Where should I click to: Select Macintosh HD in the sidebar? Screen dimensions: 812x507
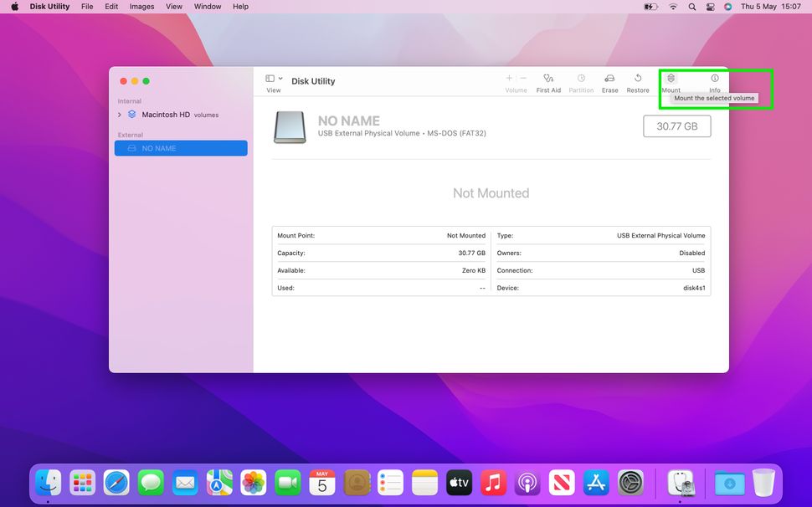[x=165, y=115]
